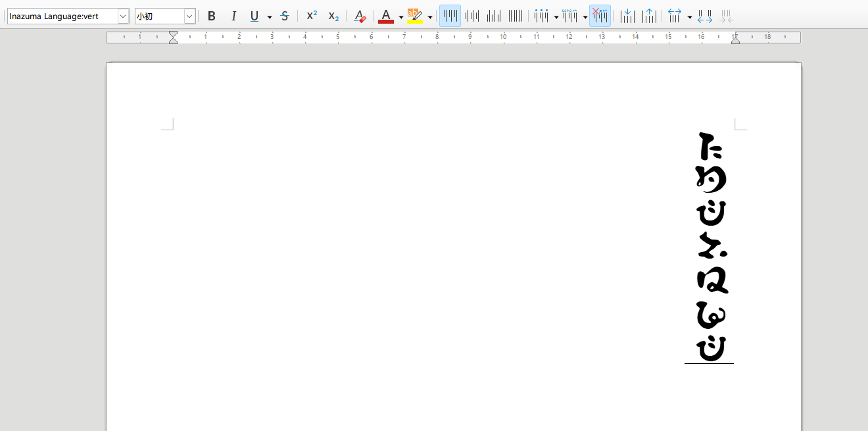Open bullet list style dropdown
The image size is (868, 431).
pyautogui.click(x=556, y=16)
